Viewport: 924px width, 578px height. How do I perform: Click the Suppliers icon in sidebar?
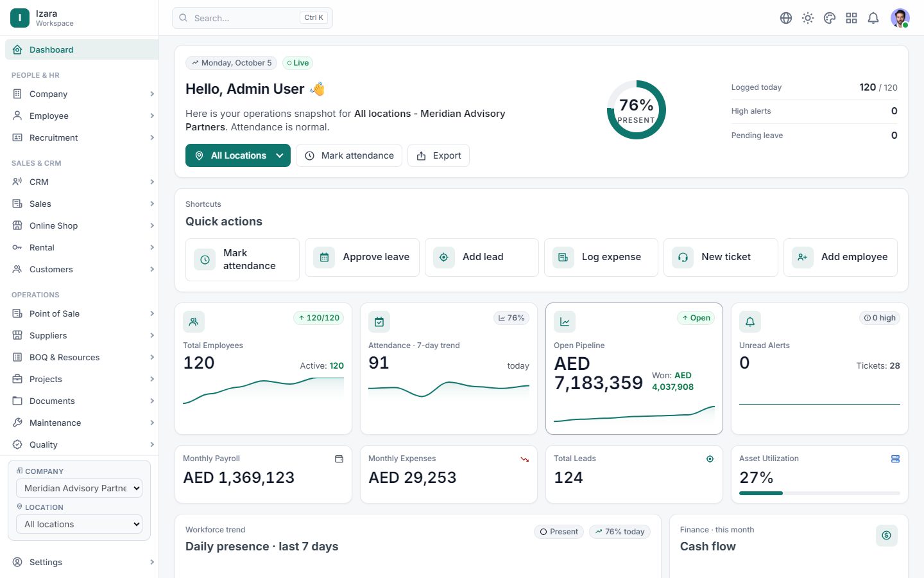point(17,335)
